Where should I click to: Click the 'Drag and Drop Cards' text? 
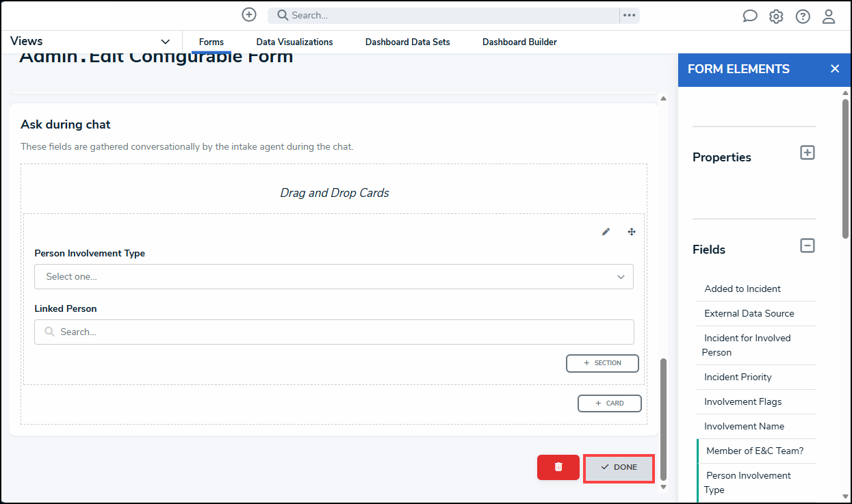click(335, 193)
